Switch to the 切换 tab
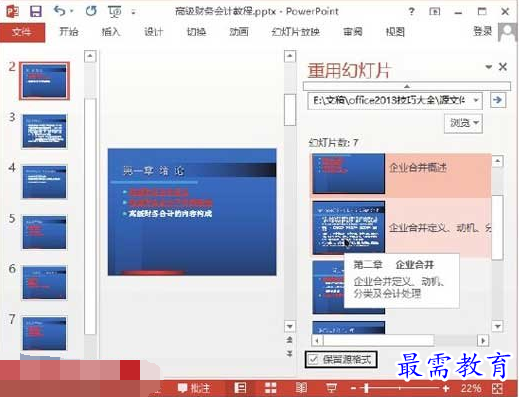Viewport: 519px width, 397px height. [x=196, y=32]
